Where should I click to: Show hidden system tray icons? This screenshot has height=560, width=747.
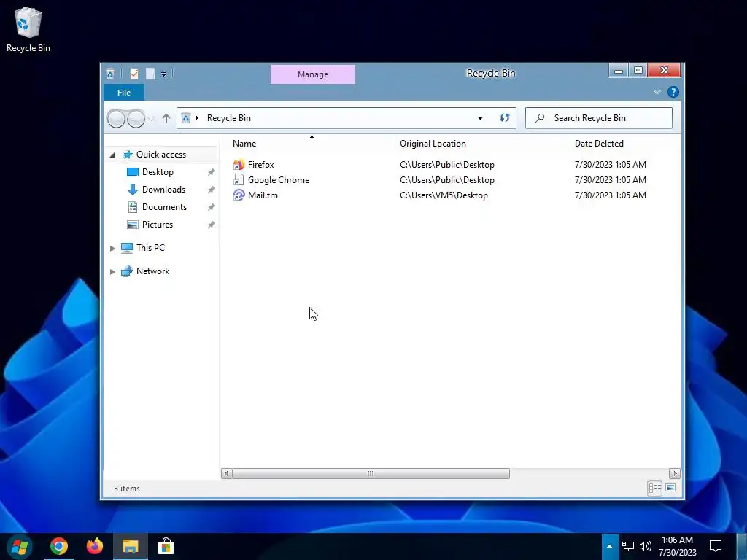pos(609,547)
